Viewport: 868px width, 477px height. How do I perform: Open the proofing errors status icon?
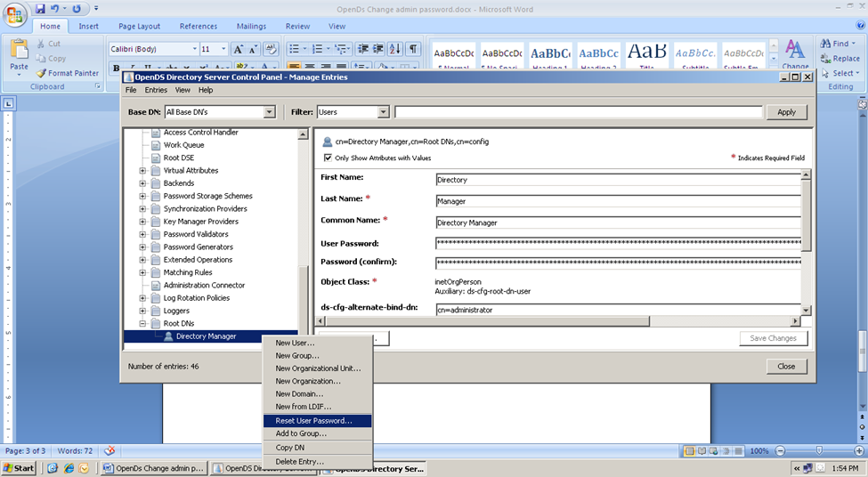(x=110, y=451)
